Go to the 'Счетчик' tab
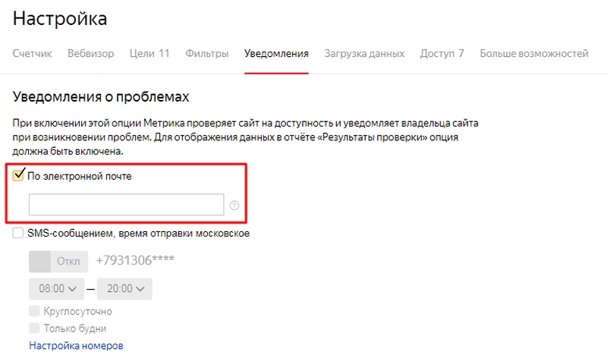This screenshot has width=607, height=364. (x=33, y=54)
